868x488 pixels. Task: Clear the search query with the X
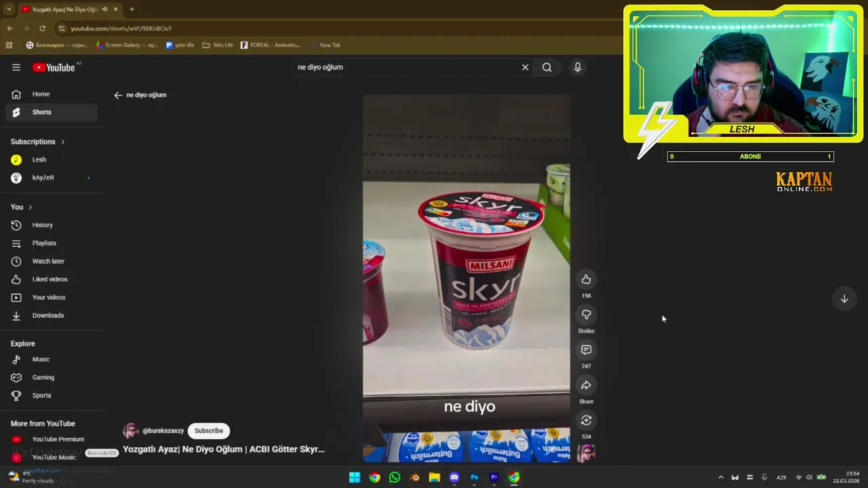click(525, 67)
